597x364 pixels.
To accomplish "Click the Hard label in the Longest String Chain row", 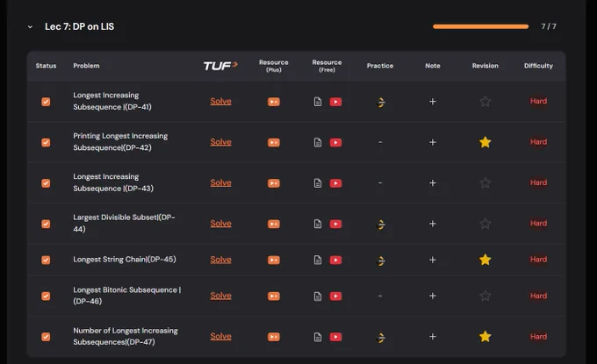I will point(538,260).
